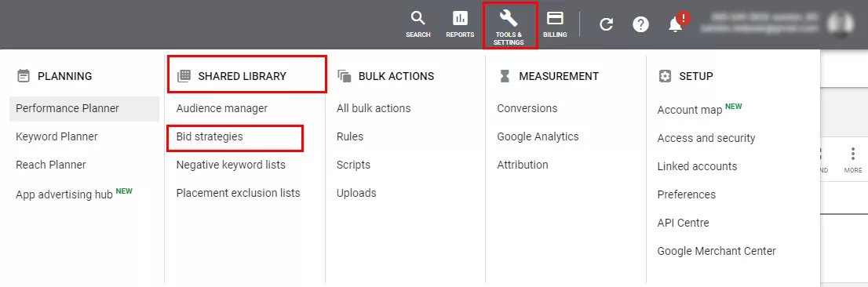Click the Refresh icon
The image size is (868, 287).
606,24
